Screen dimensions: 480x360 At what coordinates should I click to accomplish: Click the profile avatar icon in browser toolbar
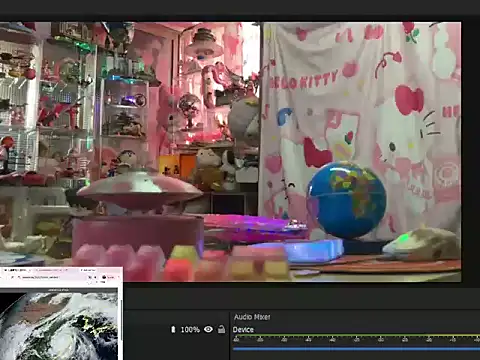point(104,277)
